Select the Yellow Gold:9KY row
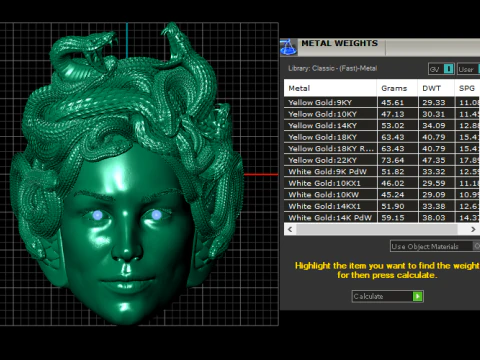This screenshot has width=480, height=360. 382,102
